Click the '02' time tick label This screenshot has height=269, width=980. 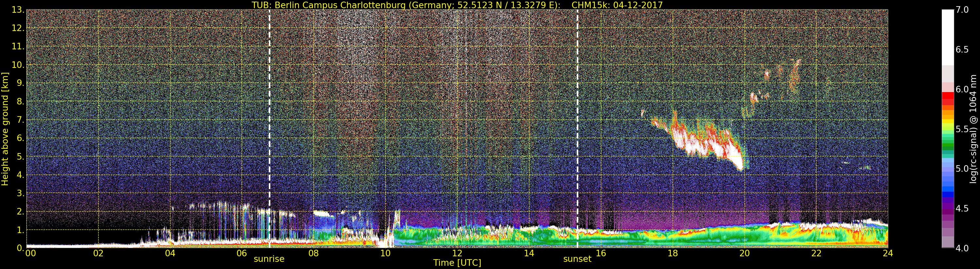(98, 253)
